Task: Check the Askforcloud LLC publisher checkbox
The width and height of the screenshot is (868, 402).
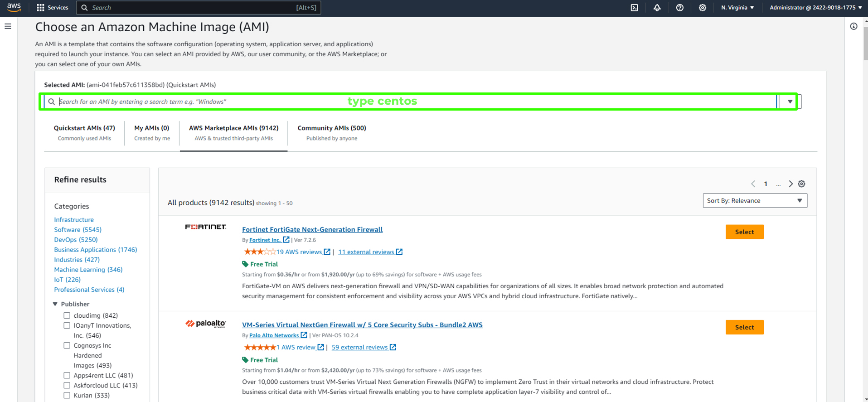Action: [x=67, y=385]
